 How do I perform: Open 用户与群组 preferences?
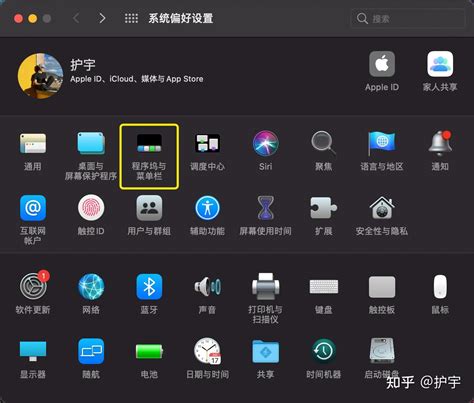(x=149, y=208)
